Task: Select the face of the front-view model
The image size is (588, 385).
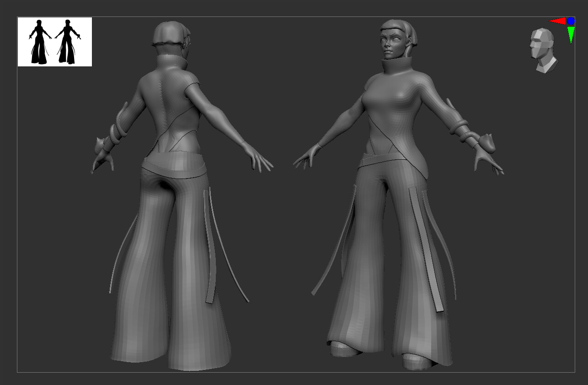Action: tap(390, 44)
